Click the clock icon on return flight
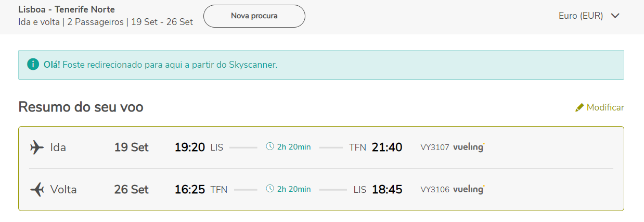644x222 pixels. point(269,189)
